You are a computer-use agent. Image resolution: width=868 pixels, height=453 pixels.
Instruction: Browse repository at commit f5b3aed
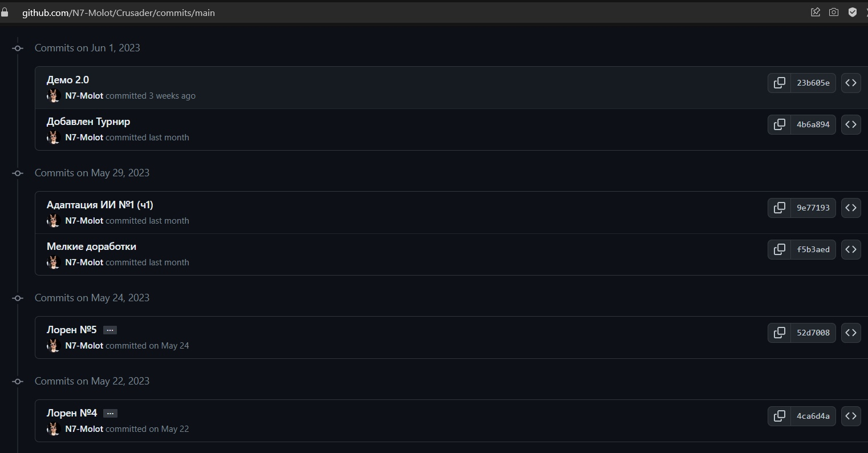coord(850,249)
